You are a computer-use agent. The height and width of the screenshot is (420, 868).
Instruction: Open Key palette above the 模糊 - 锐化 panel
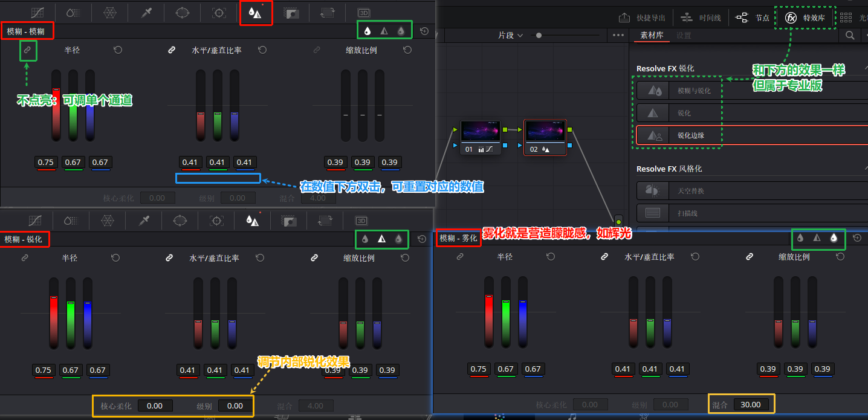(289, 221)
